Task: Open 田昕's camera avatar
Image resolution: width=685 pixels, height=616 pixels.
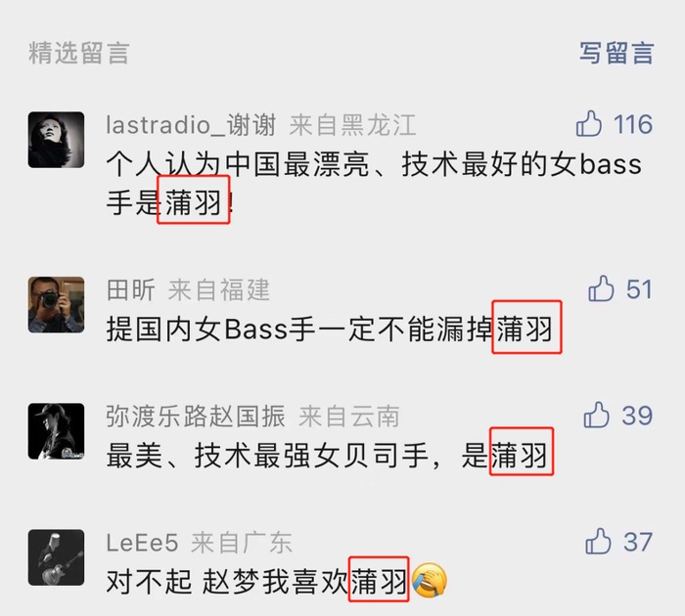Action: (57, 305)
